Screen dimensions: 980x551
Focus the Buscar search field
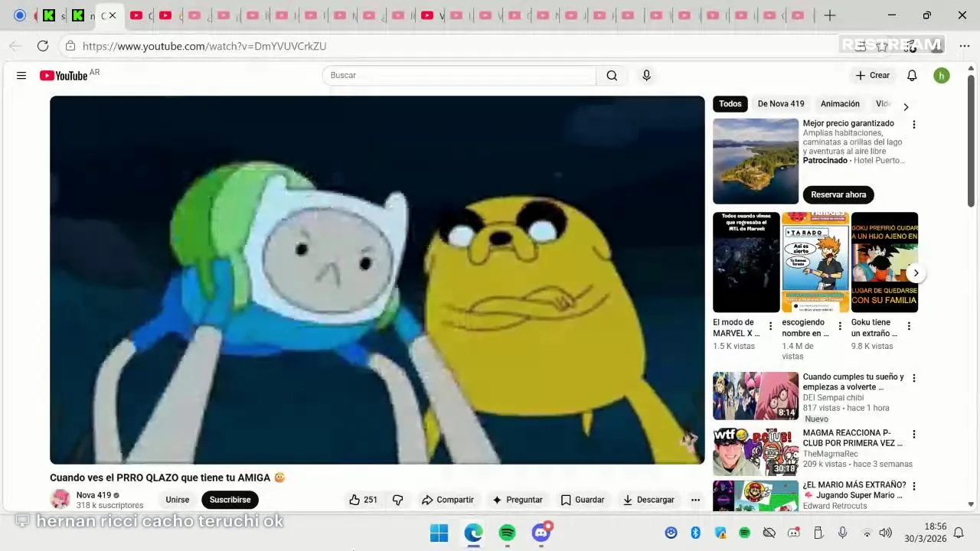tap(459, 75)
